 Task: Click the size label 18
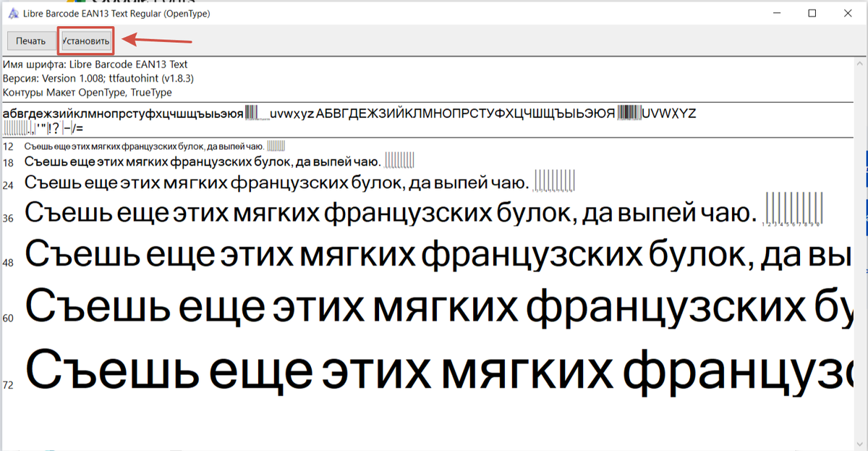pyautogui.click(x=8, y=163)
